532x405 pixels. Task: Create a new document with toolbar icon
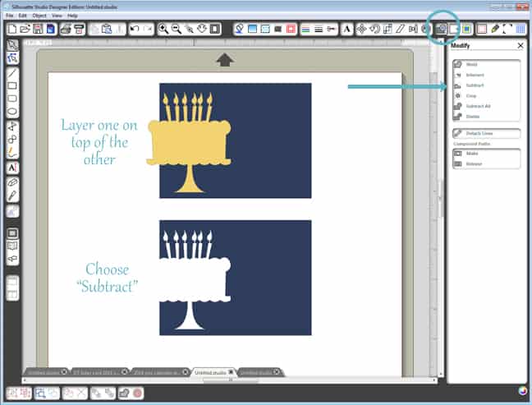(x=12, y=29)
